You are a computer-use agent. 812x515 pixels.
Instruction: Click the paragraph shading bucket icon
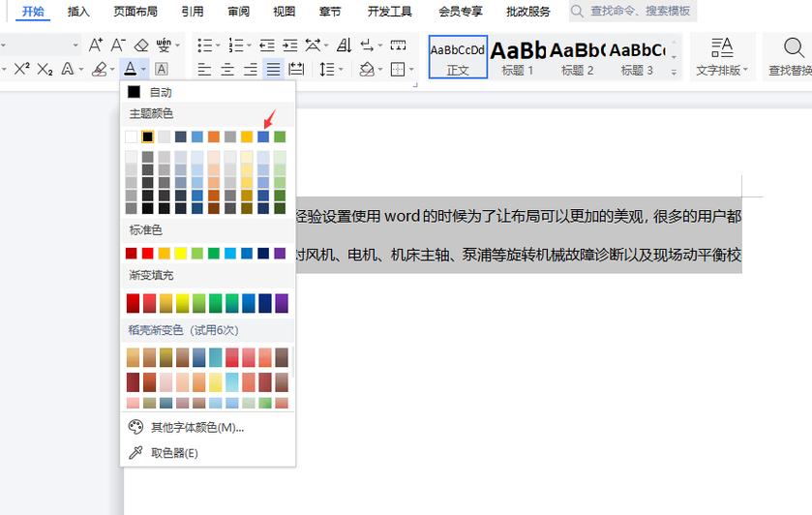[x=367, y=69]
